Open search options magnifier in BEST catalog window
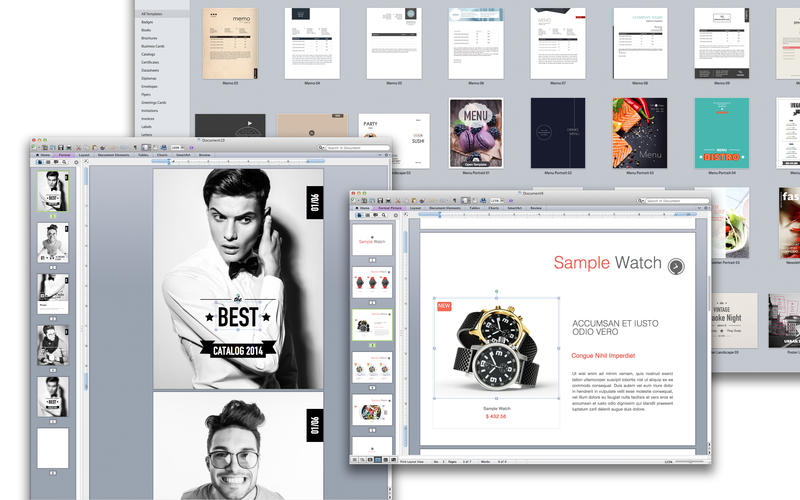This screenshot has height=500, width=800. [x=321, y=147]
